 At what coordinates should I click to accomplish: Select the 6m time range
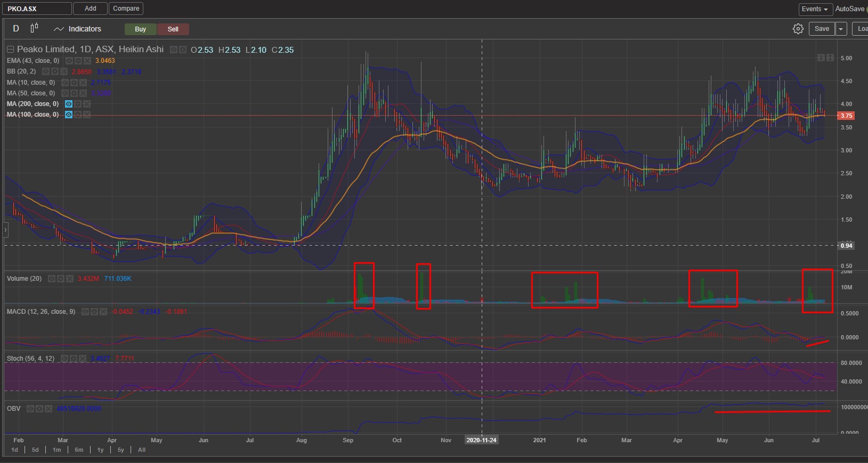pos(79,450)
